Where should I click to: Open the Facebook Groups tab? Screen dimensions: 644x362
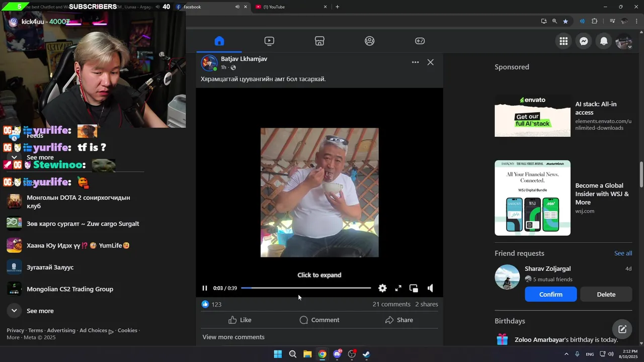[370, 41]
